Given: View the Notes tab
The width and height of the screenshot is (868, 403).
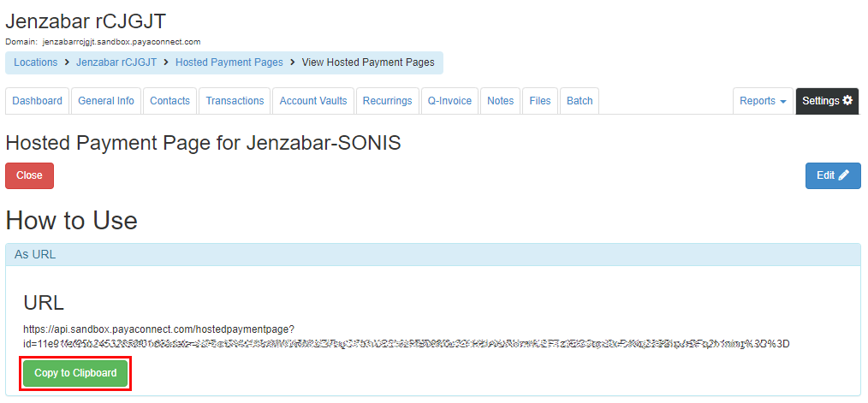Looking at the screenshot, I should [x=500, y=101].
